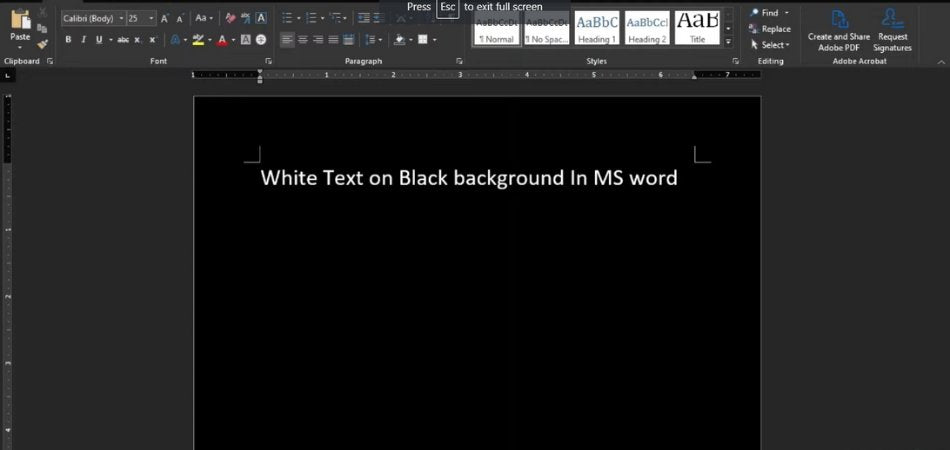Image resolution: width=950 pixels, height=450 pixels.
Task: Apply Text Effects glowing A icon
Action: 176,40
